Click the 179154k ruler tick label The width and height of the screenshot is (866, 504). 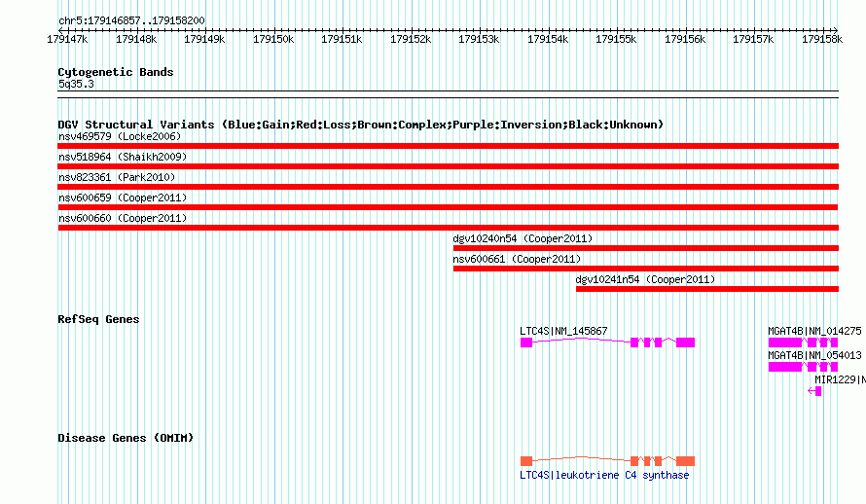(x=548, y=39)
